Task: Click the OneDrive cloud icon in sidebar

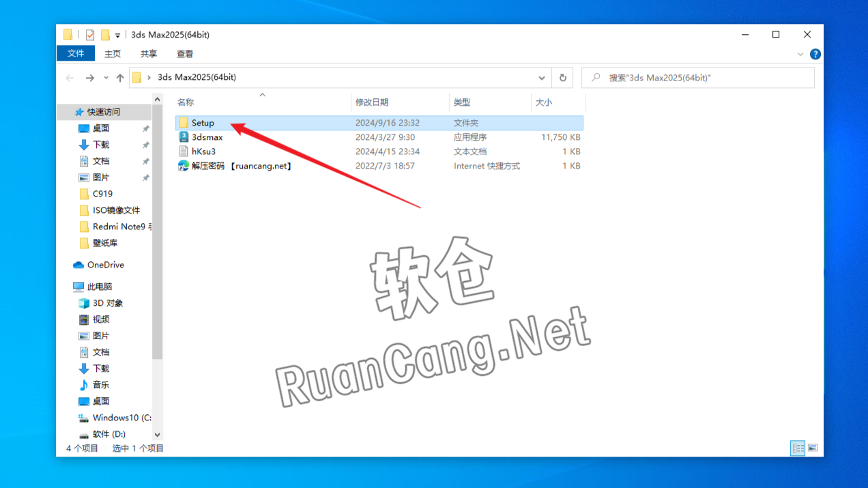Action: click(x=78, y=265)
